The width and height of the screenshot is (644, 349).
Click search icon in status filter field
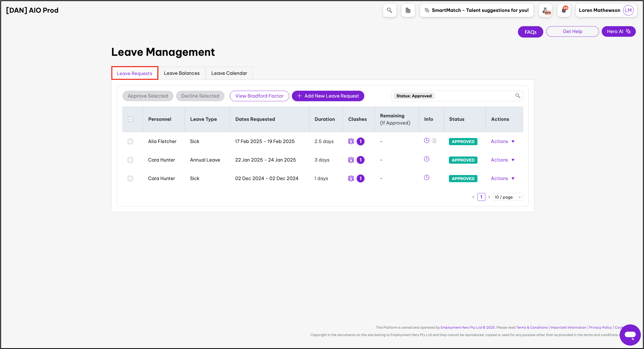click(518, 96)
